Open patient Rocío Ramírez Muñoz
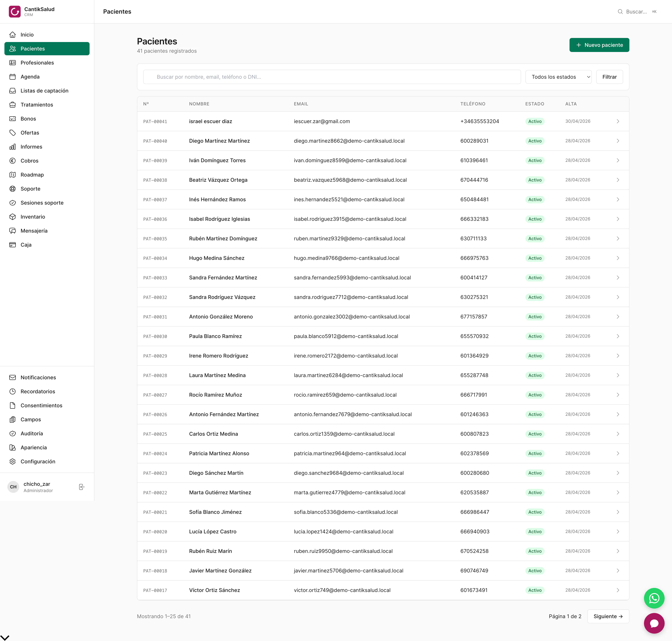 coord(215,395)
